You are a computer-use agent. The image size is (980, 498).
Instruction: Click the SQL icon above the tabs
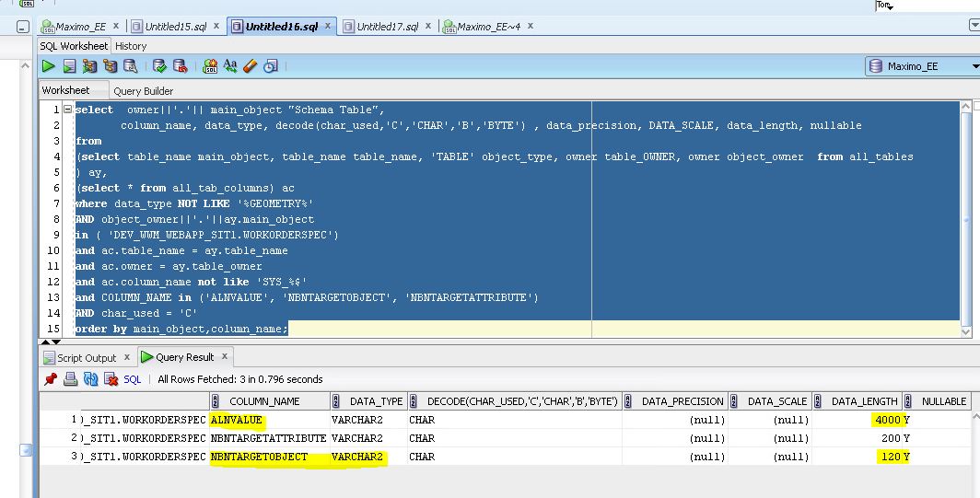coord(27,3)
